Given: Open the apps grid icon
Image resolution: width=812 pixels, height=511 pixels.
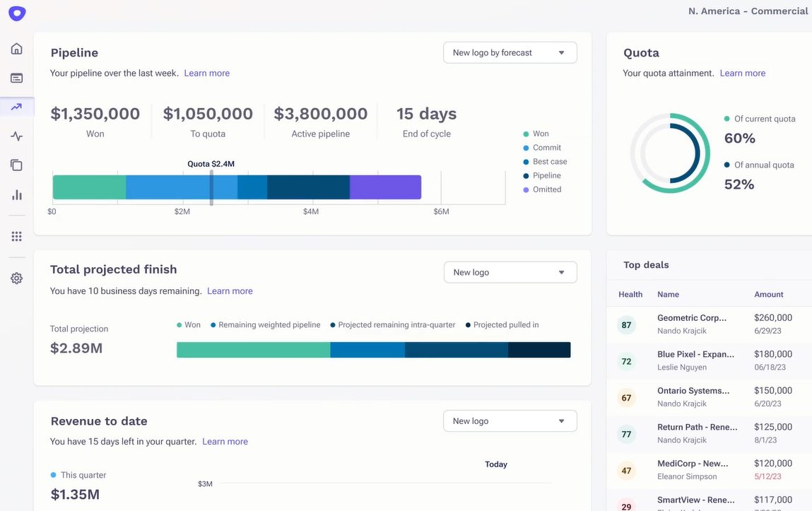Looking at the screenshot, I should click(16, 236).
